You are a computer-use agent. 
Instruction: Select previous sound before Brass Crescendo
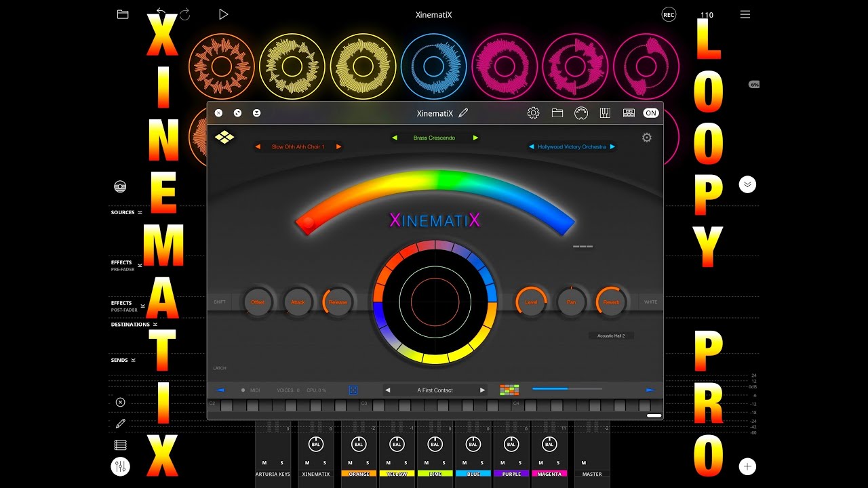point(394,138)
